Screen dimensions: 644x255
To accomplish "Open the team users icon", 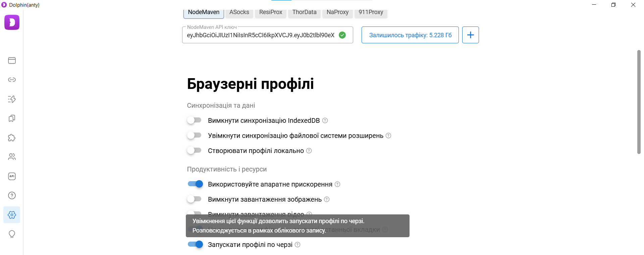I will click(x=12, y=157).
